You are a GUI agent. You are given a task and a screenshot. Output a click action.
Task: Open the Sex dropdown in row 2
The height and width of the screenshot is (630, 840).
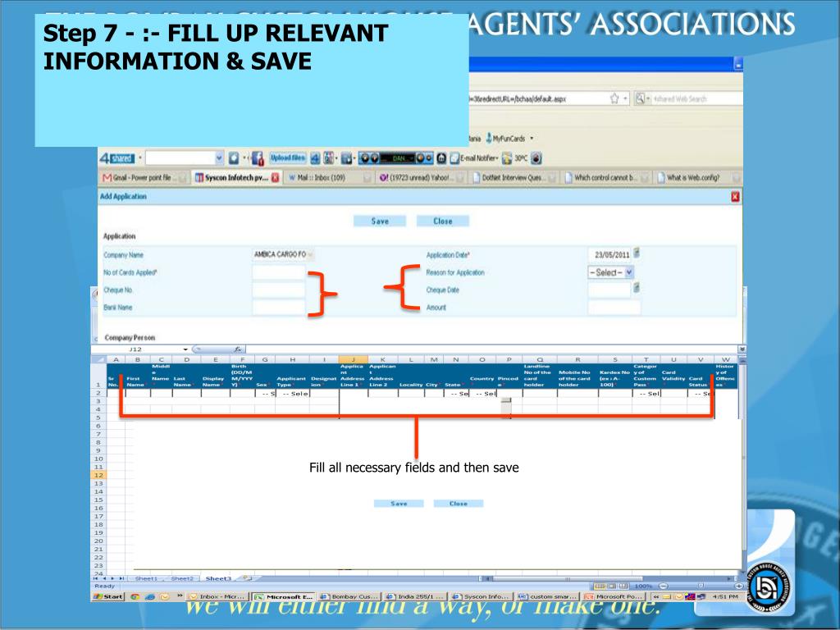click(265, 393)
